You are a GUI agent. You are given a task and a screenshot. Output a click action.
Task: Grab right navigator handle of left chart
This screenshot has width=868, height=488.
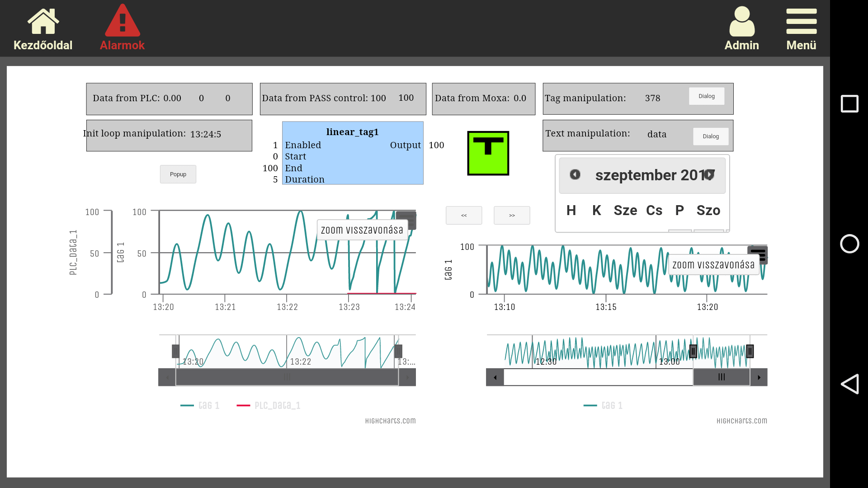coord(398,351)
